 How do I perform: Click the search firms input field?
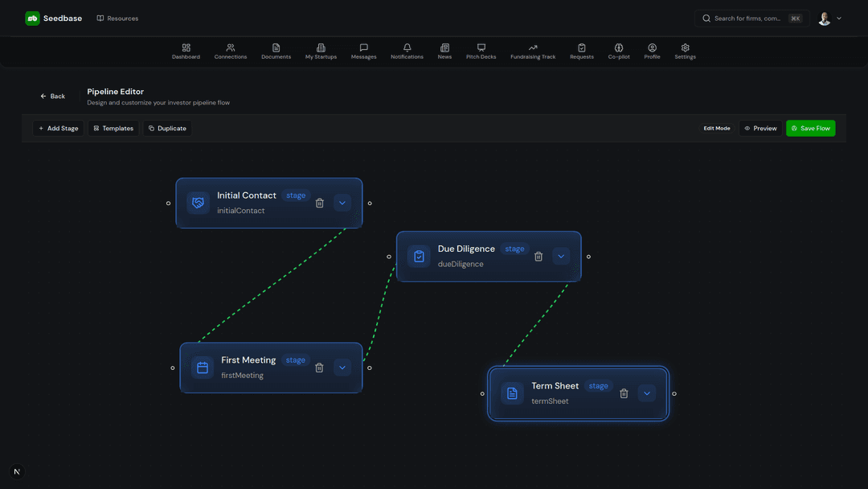pos(747,18)
